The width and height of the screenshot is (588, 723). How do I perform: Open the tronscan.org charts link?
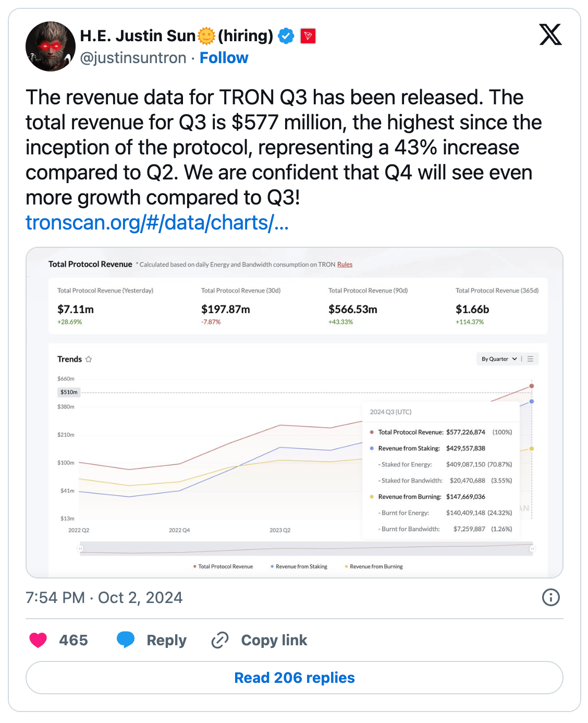point(157,223)
